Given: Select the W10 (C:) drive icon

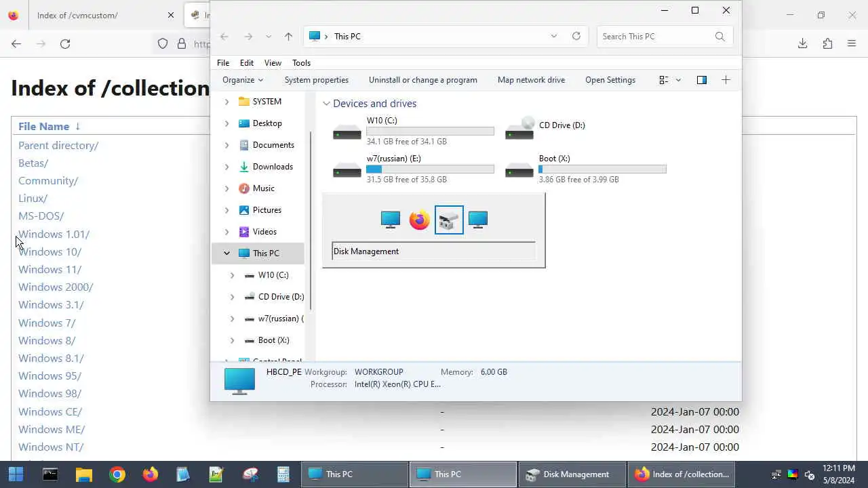Looking at the screenshot, I should point(347,131).
